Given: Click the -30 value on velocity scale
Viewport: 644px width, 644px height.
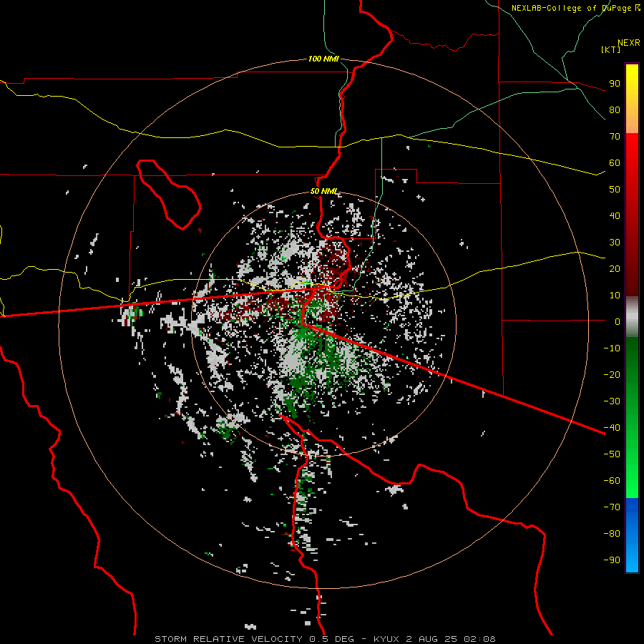Looking at the screenshot, I should point(612,401).
